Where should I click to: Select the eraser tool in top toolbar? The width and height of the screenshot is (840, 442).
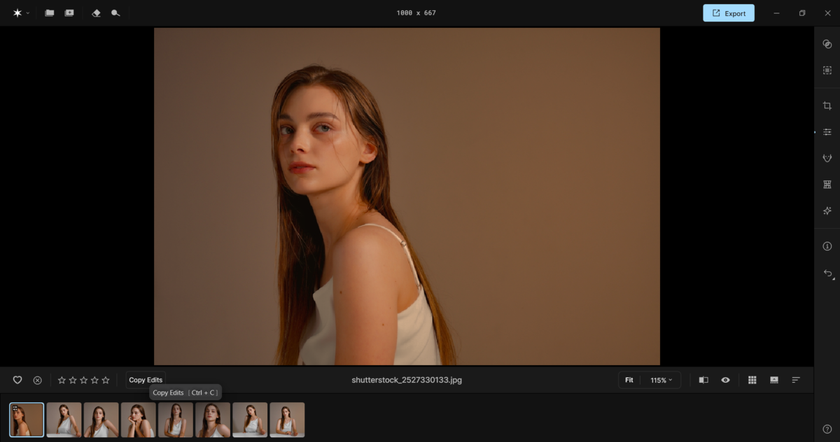pyautogui.click(x=96, y=13)
